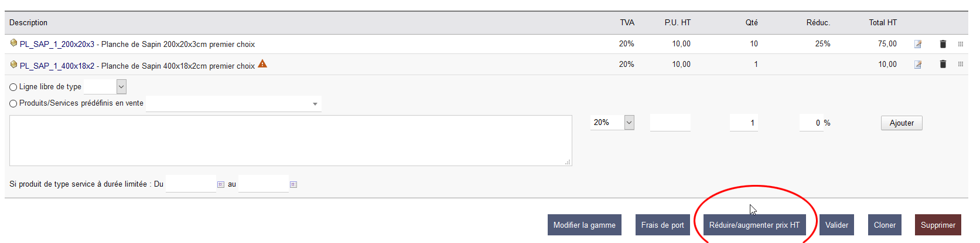Click into the large description text area
980x243 pixels.
click(291, 140)
